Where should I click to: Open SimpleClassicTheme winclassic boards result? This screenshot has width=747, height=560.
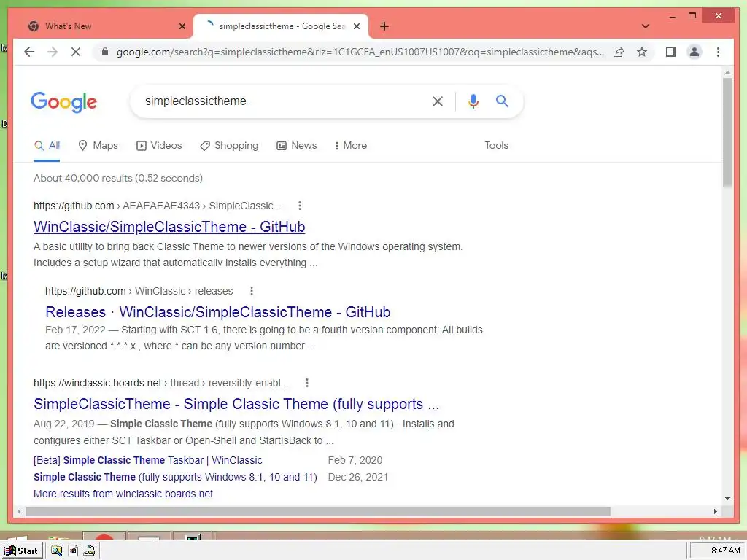pos(236,404)
